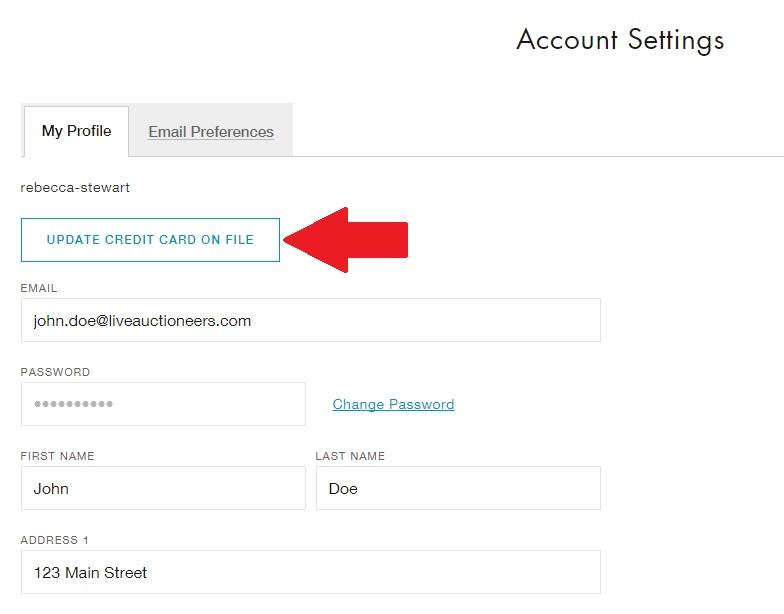Click the EMAIL field label
784x614 pixels.
click(39, 288)
